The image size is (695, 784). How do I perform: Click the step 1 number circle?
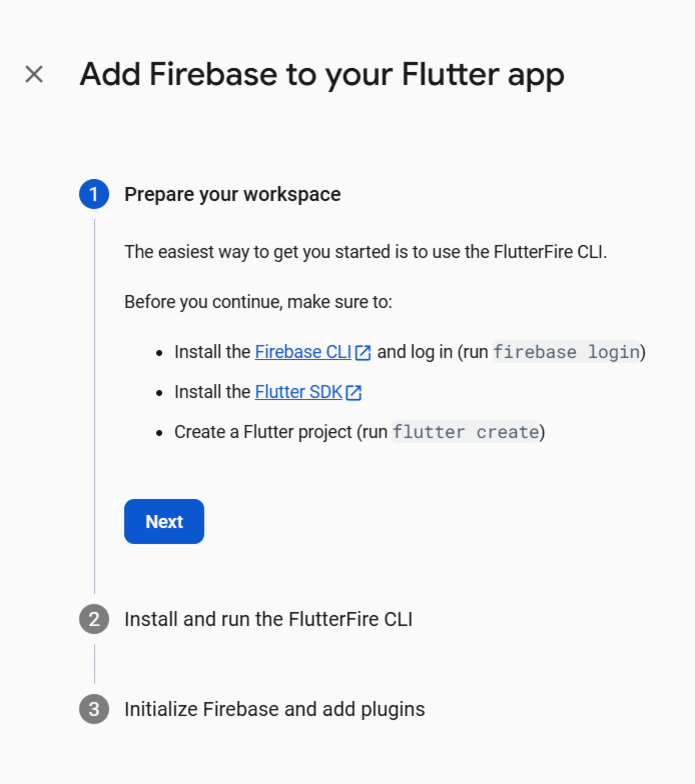click(x=94, y=194)
